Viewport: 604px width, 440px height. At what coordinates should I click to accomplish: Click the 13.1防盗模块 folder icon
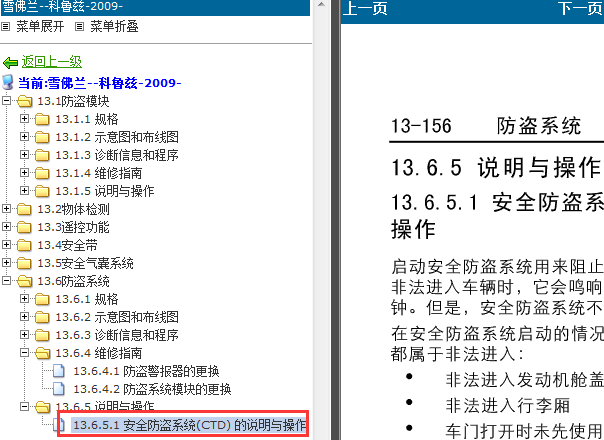pos(25,101)
